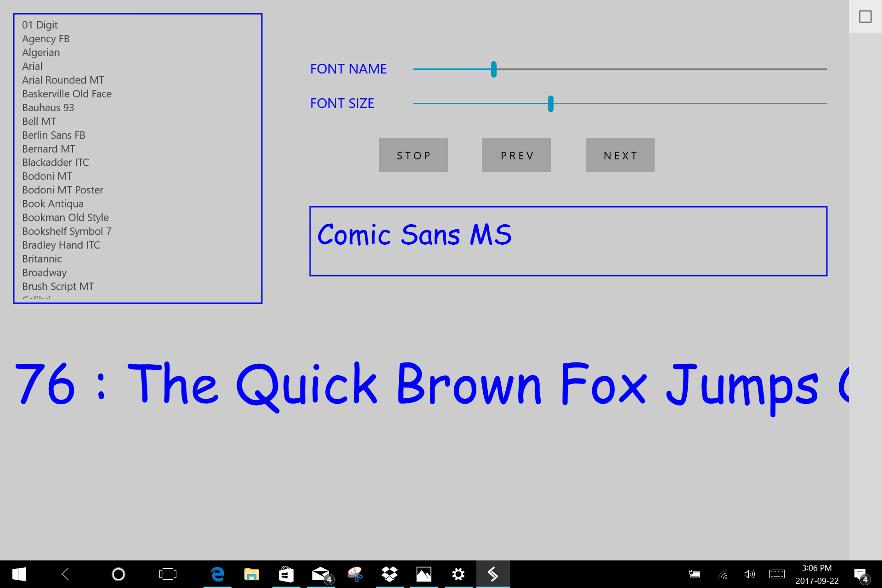Select Bodoni MT Poster font
This screenshot has height=588, width=882.
click(x=62, y=190)
